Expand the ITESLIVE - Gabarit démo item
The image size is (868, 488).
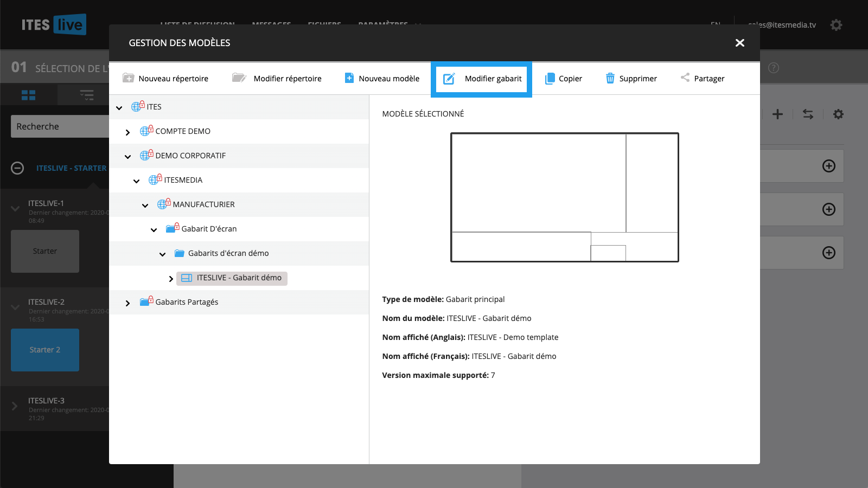pyautogui.click(x=171, y=279)
